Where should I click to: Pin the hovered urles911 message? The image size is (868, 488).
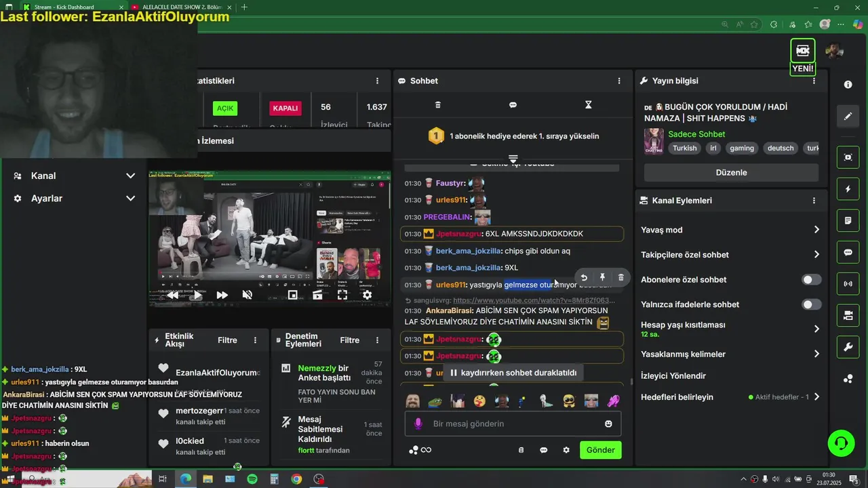pyautogui.click(x=602, y=277)
